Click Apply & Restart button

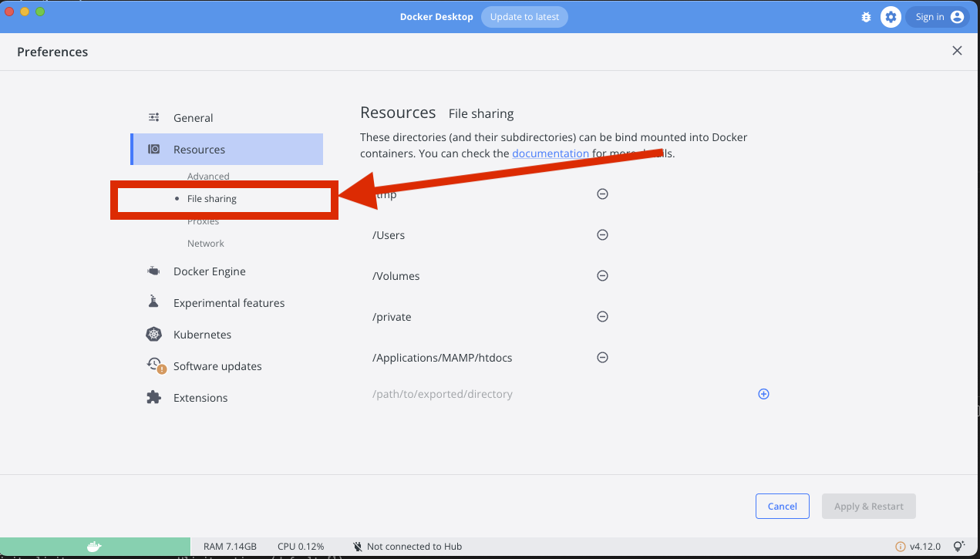click(x=869, y=507)
